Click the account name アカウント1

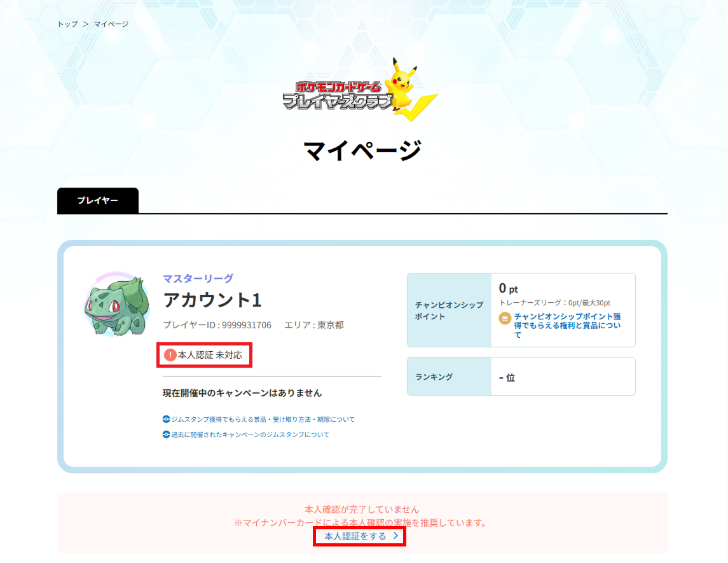(212, 300)
